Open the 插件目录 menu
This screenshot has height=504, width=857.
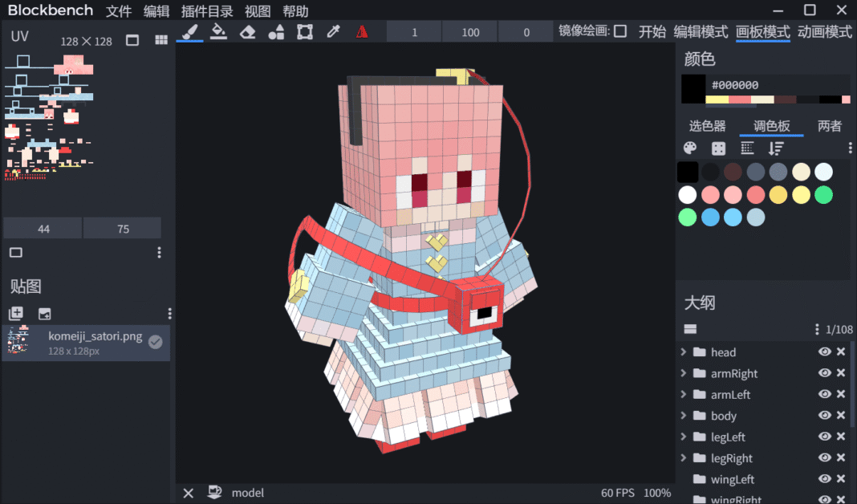coord(207,11)
